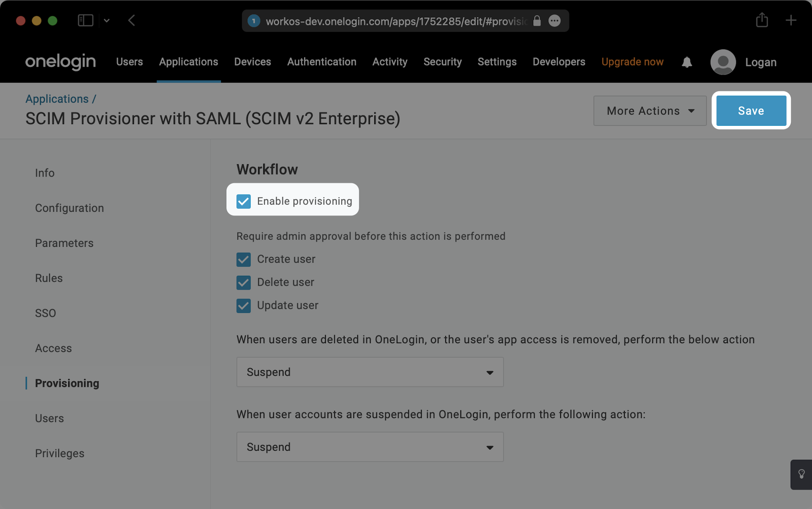Open the Security navigation menu

[x=442, y=61]
